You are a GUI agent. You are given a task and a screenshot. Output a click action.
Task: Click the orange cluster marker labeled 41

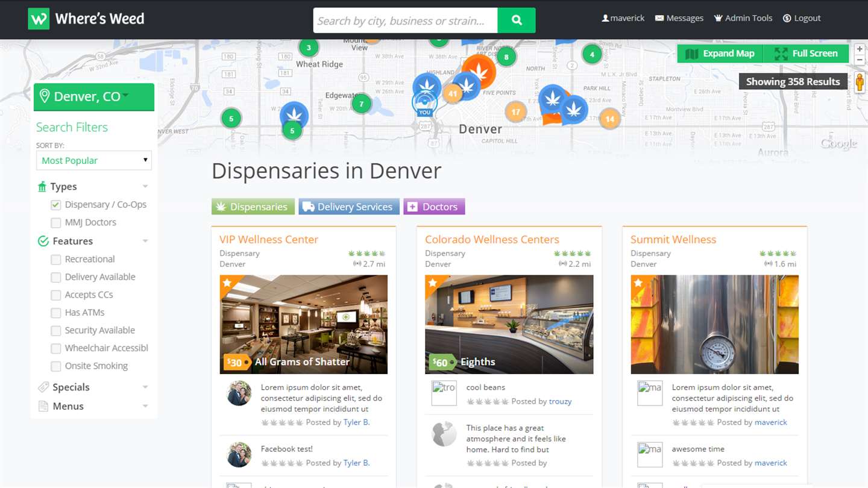pos(453,93)
